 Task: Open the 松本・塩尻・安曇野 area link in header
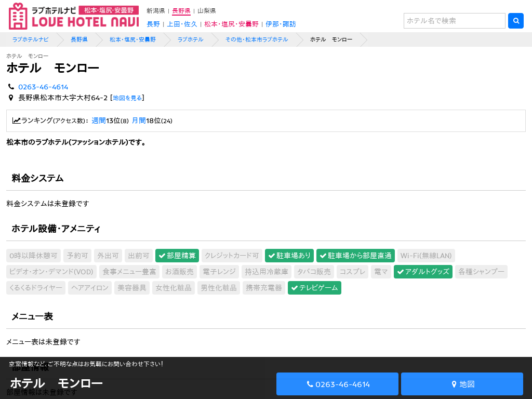[x=231, y=24]
